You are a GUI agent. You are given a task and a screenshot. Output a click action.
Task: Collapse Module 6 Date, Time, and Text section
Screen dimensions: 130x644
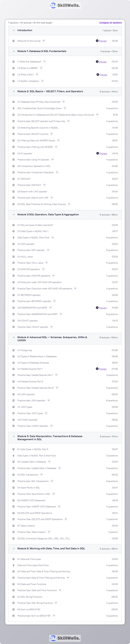click(14, 548)
